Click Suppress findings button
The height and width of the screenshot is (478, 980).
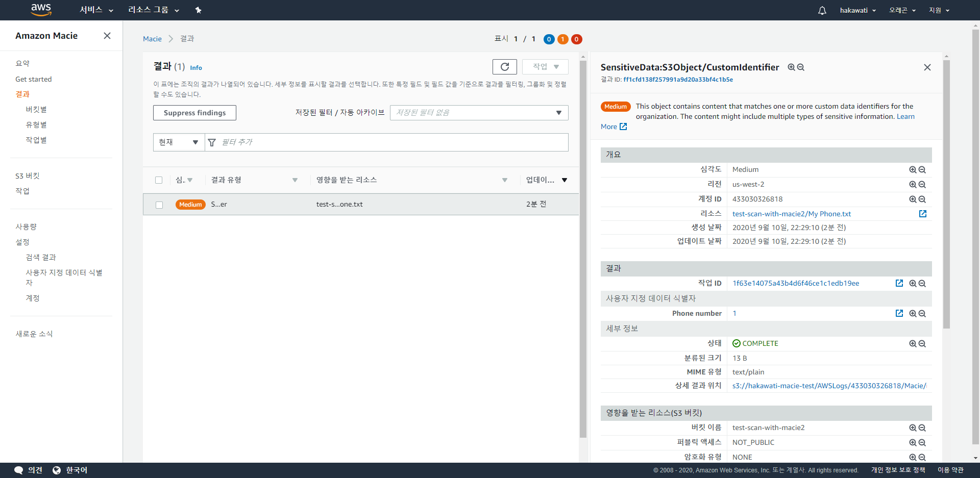point(194,113)
